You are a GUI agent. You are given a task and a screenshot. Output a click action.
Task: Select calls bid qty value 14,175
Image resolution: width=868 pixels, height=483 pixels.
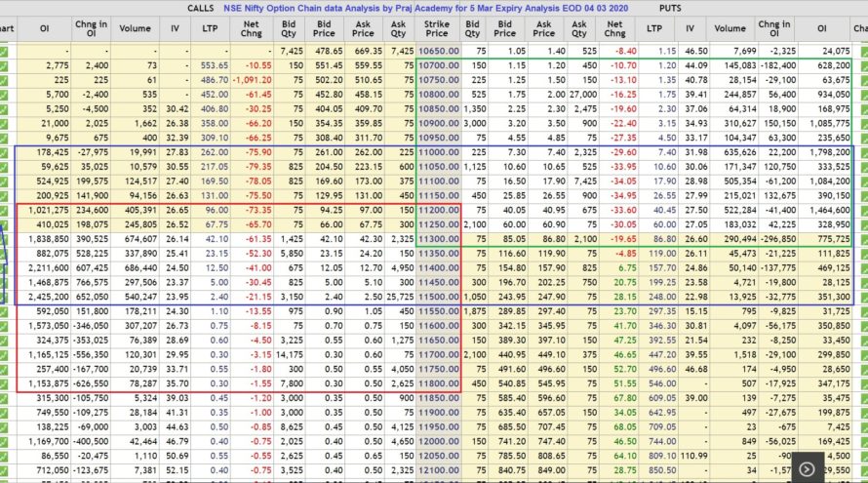289,355
